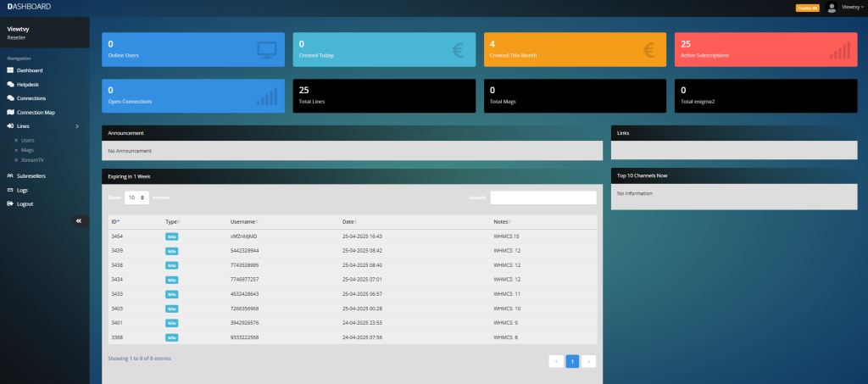868x384 pixels.
Task: Go to page 1 in pagination
Action: click(572, 361)
